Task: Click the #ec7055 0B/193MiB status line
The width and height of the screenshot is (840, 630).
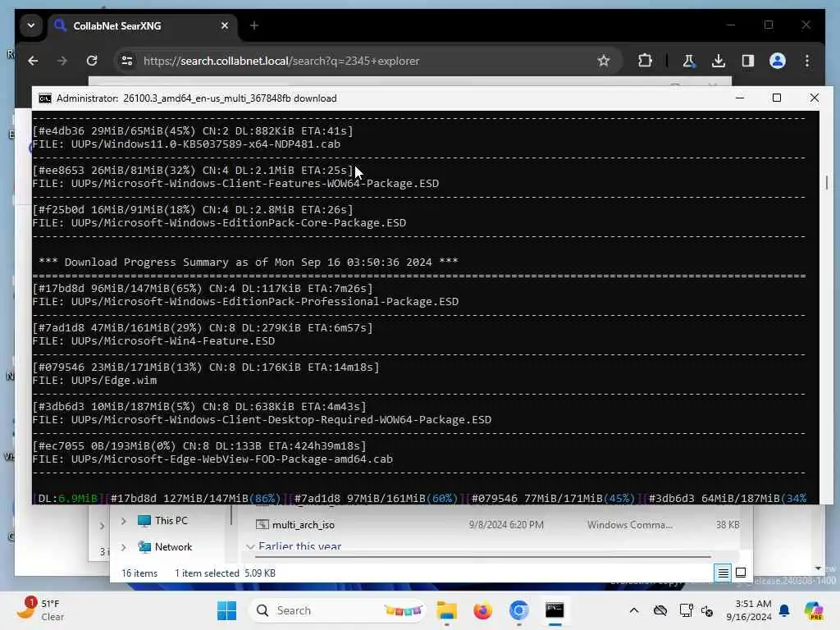Action: pos(199,445)
